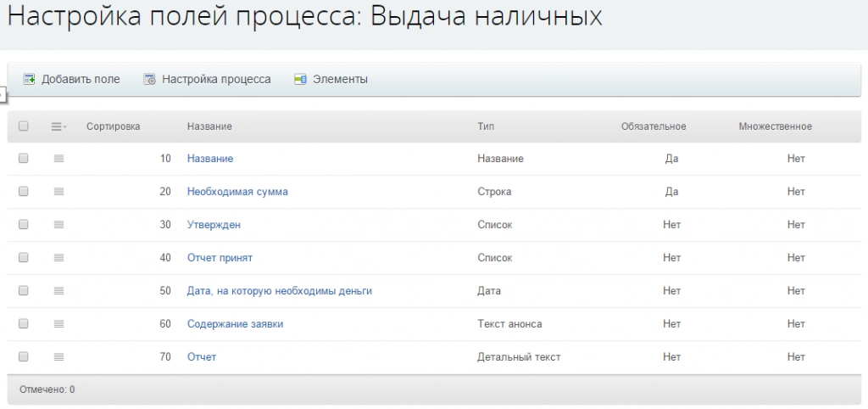Click the sort value 30
Screen dimensions: 868x409
[165, 225]
